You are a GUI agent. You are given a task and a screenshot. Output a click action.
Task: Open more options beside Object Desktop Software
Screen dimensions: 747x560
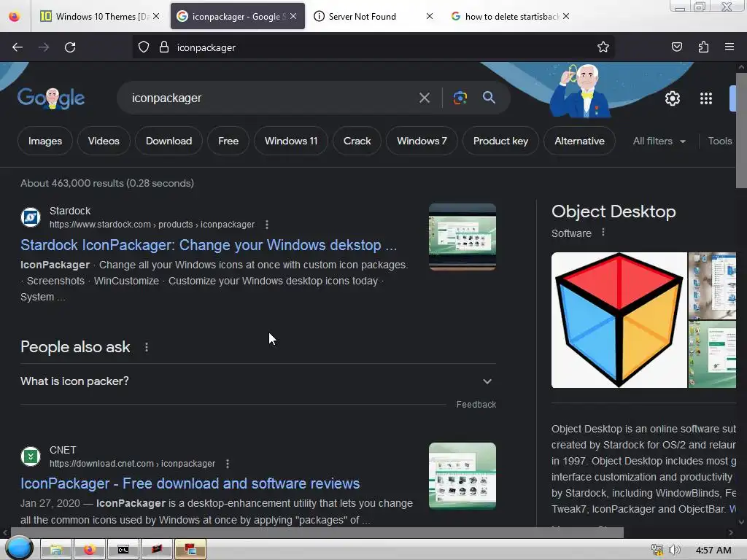click(x=603, y=233)
